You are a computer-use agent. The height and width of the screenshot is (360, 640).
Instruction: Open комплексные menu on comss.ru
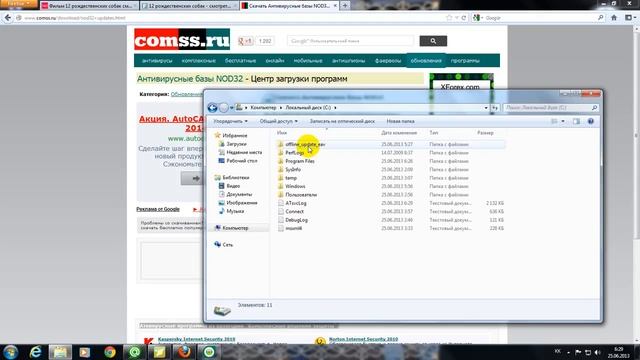pyautogui.click(x=199, y=60)
